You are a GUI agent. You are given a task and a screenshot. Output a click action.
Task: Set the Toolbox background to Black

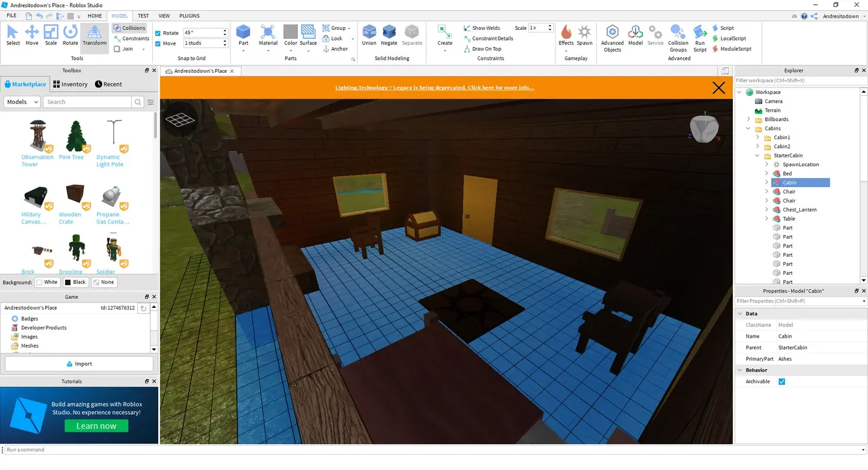(x=75, y=282)
